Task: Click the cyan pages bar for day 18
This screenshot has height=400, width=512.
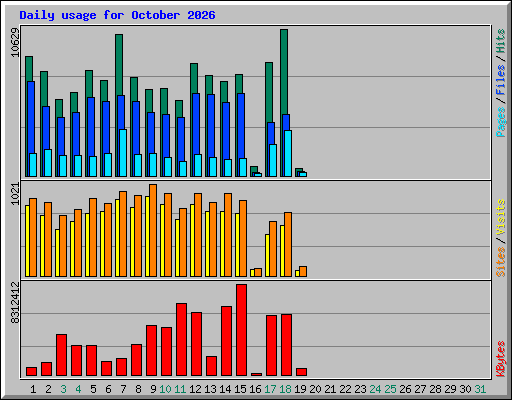Action: click(x=288, y=153)
